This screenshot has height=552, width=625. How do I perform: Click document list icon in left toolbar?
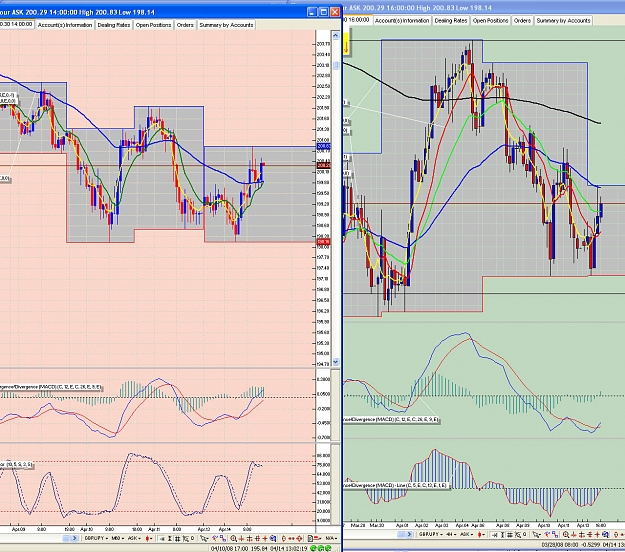pos(310,538)
